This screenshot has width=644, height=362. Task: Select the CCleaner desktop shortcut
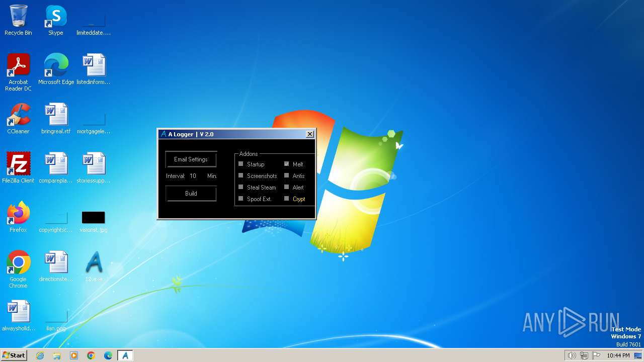point(18,119)
